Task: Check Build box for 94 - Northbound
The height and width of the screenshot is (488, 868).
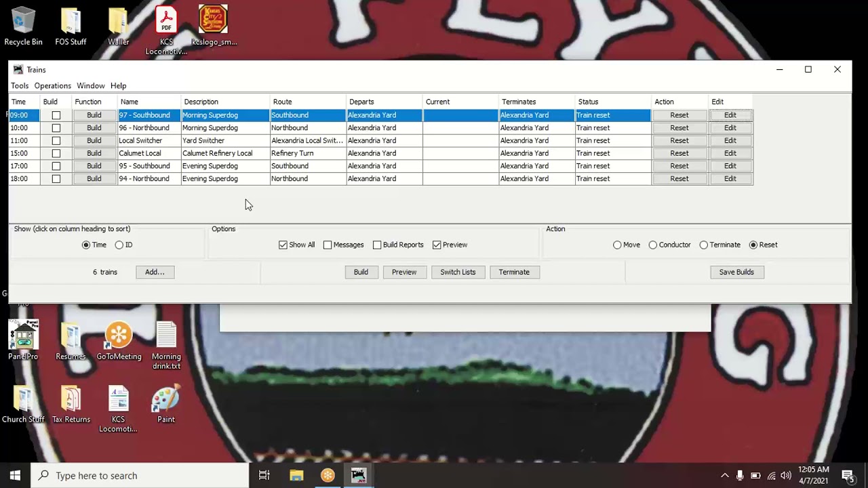Action: pyautogui.click(x=56, y=179)
